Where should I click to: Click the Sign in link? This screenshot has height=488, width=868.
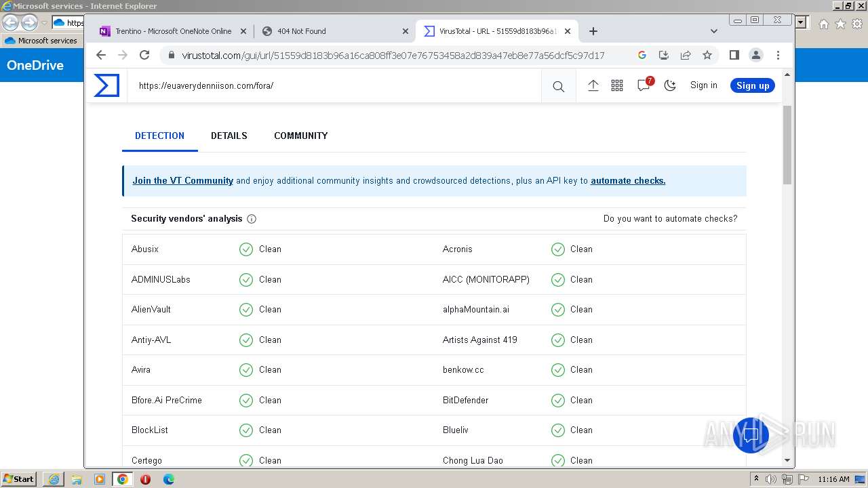click(703, 85)
